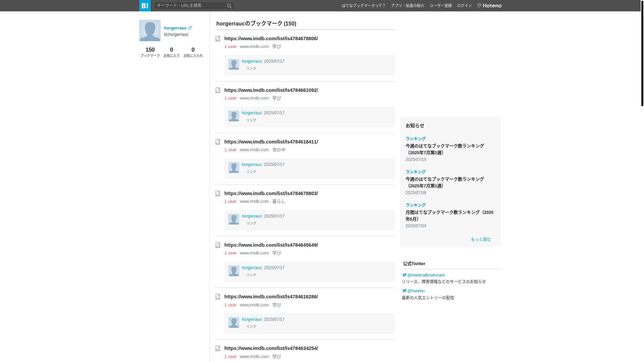This screenshot has height=362, width=644.
Task: Open the Hatena logo link in header
Action: coord(489,6)
